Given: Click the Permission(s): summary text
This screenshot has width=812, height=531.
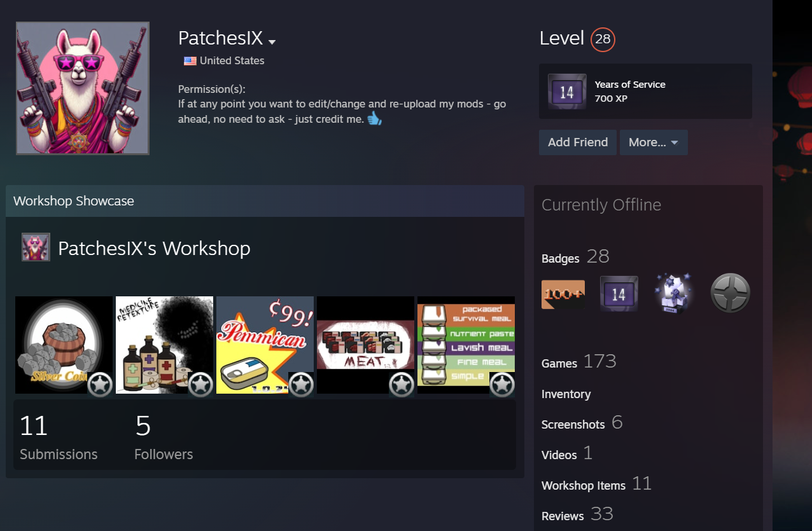Looking at the screenshot, I should coord(212,89).
